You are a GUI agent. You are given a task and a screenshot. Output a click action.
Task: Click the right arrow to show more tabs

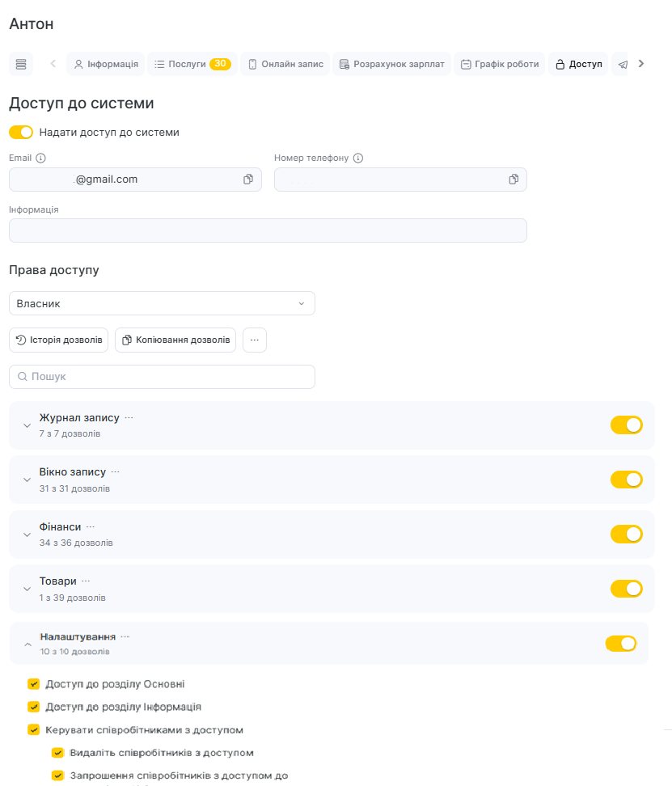click(641, 64)
